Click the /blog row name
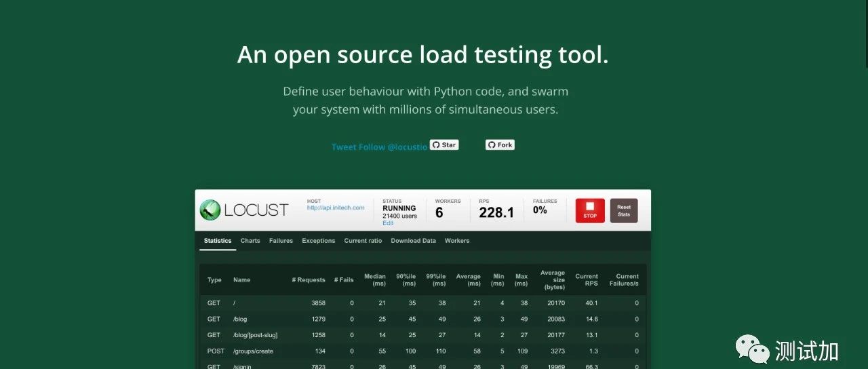 pyautogui.click(x=241, y=319)
